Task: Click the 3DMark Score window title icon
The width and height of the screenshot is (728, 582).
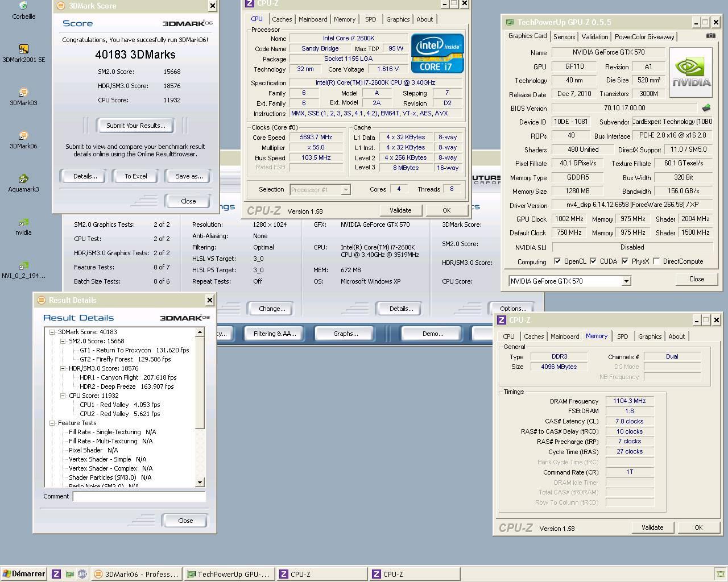Action: click(61, 6)
